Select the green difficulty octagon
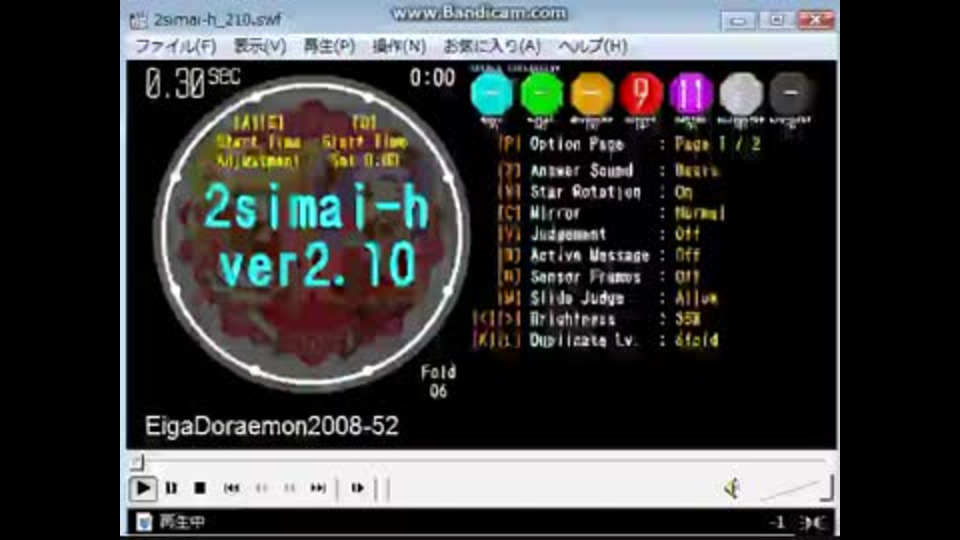 click(542, 94)
